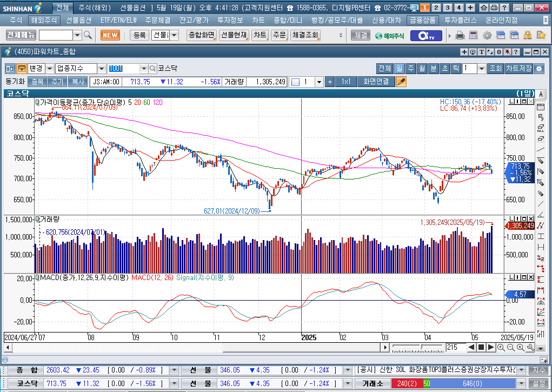Click the 해외주식 globe shortcut
Image resolution: width=552 pixels, height=392 pixels.
pyautogui.click(x=389, y=36)
